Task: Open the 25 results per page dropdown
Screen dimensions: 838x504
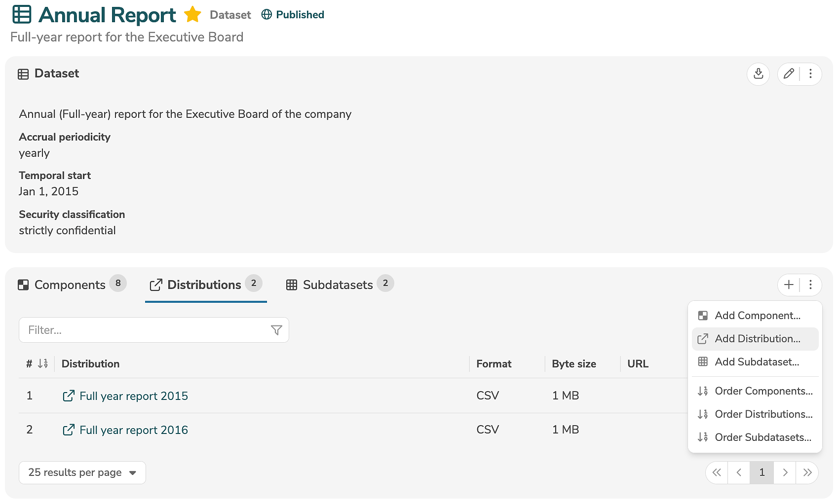Action: pyautogui.click(x=82, y=472)
